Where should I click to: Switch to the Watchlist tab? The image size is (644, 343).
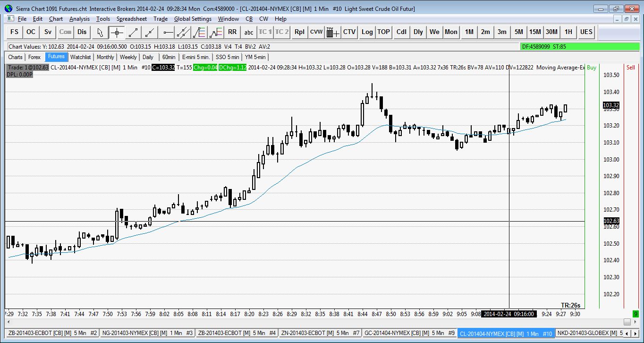point(80,57)
